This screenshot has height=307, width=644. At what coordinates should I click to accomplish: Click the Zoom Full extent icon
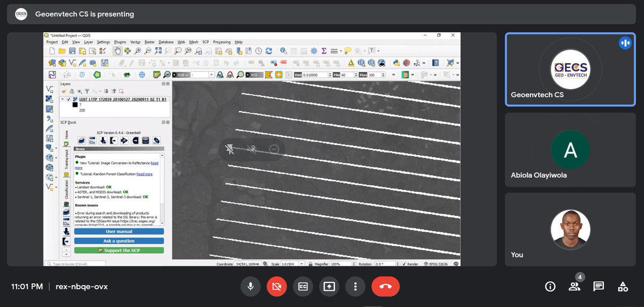click(x=158, y=51)
